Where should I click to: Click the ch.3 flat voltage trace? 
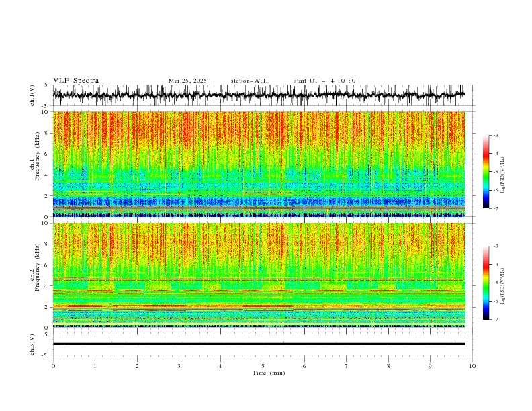259,344
